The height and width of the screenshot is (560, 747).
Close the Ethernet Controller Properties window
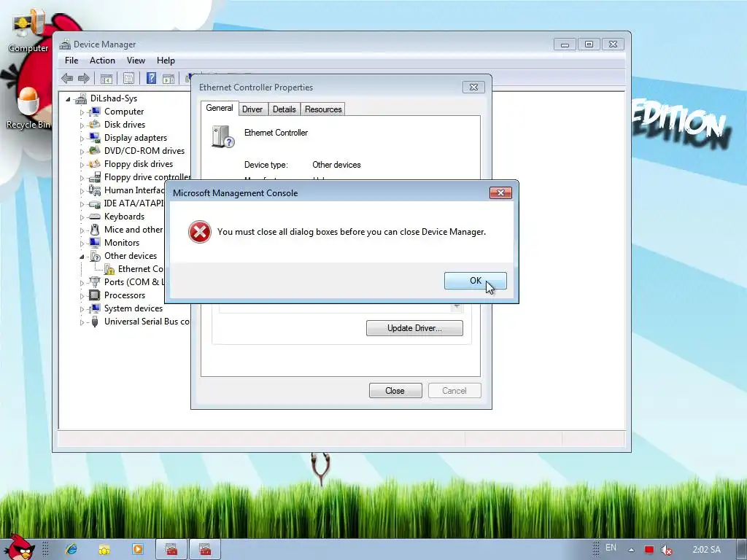(x=473, y=87)
